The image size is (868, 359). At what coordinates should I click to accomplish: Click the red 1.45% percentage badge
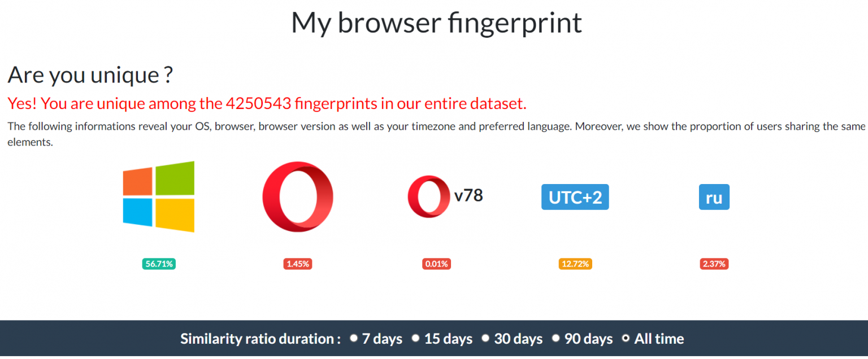coord(298,264)
